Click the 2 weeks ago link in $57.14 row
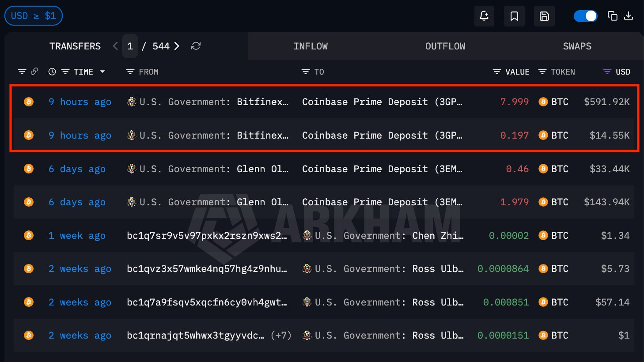 80,302
